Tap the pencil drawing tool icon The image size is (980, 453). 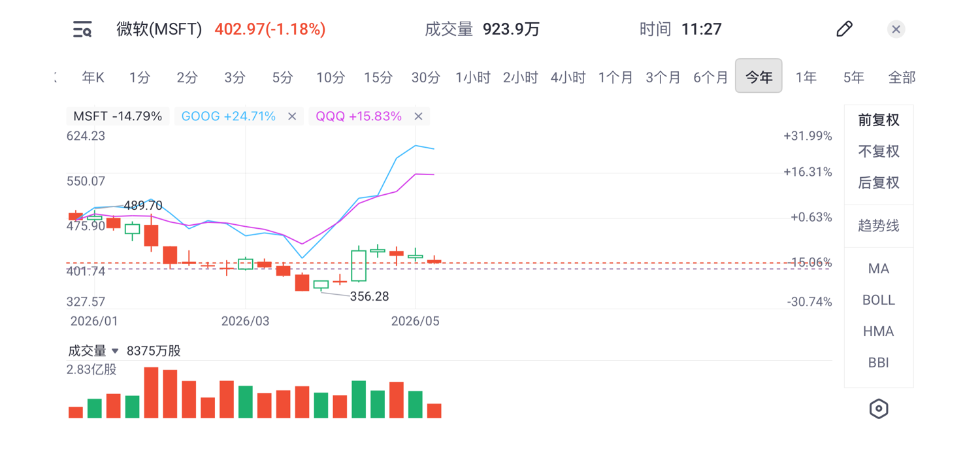844,29
